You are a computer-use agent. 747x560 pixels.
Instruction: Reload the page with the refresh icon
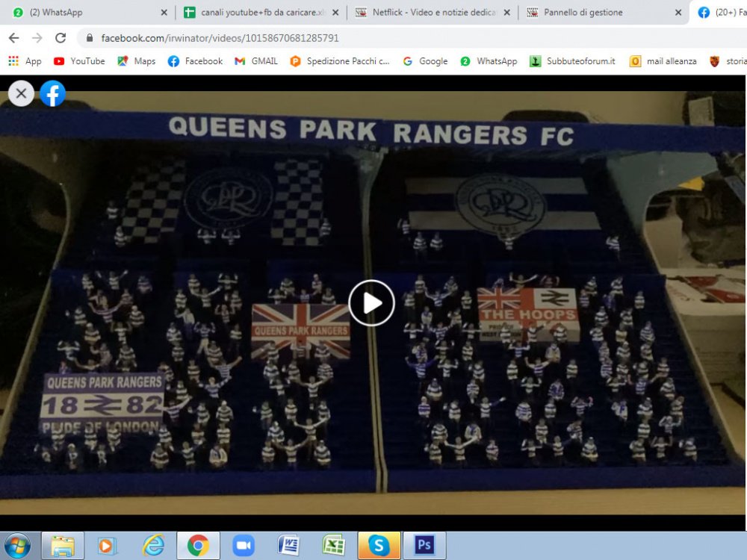60,38
